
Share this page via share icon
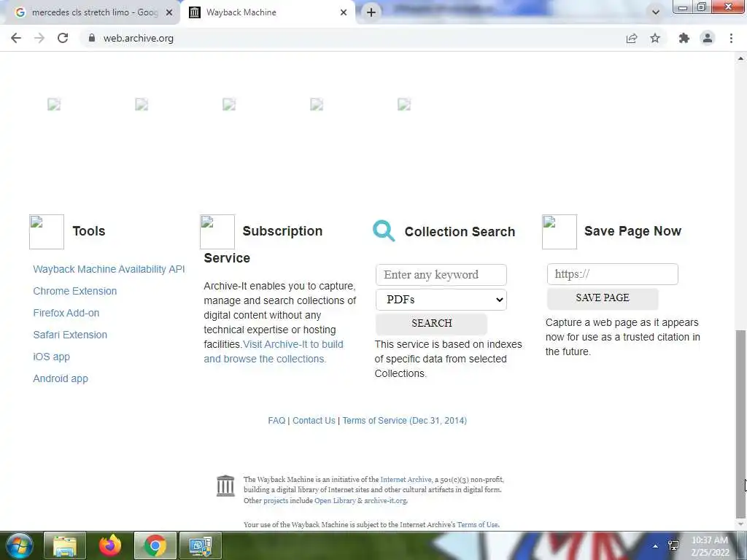632,38
